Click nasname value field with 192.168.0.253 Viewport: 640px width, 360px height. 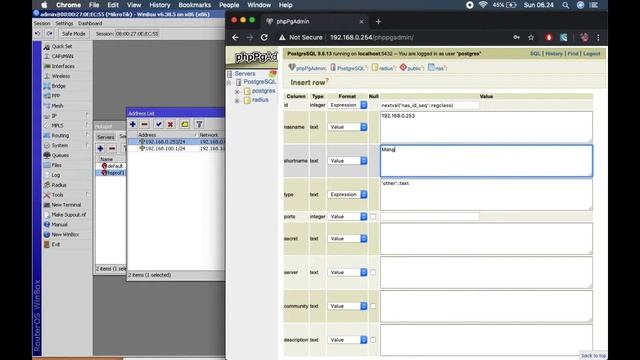coord(486,127)
